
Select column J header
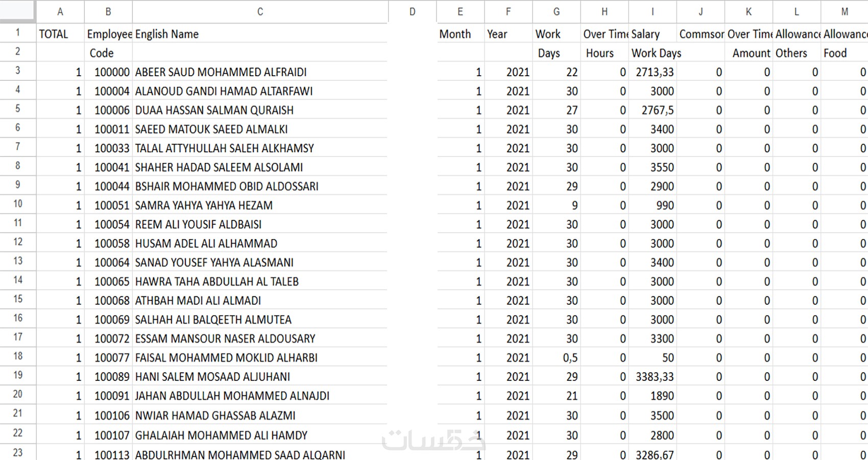[700, 12]
